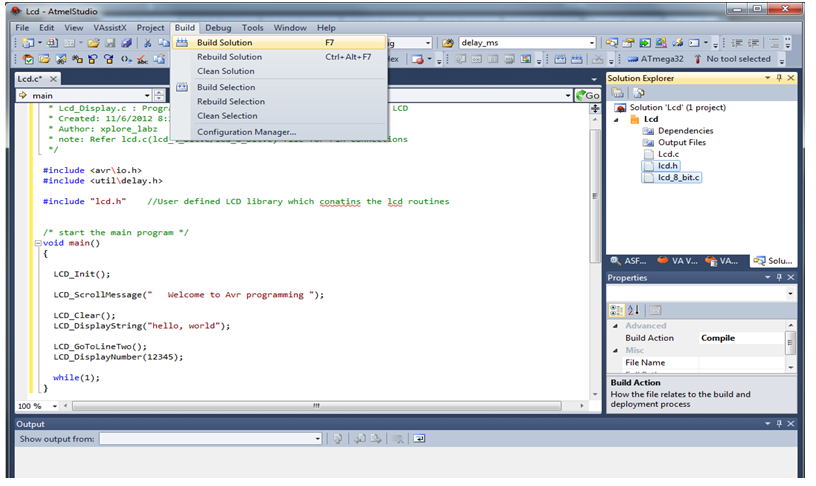Click the VA open file icon in second toolbar
The height and width of the screenshot is (486, 816).
(x=44, y=59)
